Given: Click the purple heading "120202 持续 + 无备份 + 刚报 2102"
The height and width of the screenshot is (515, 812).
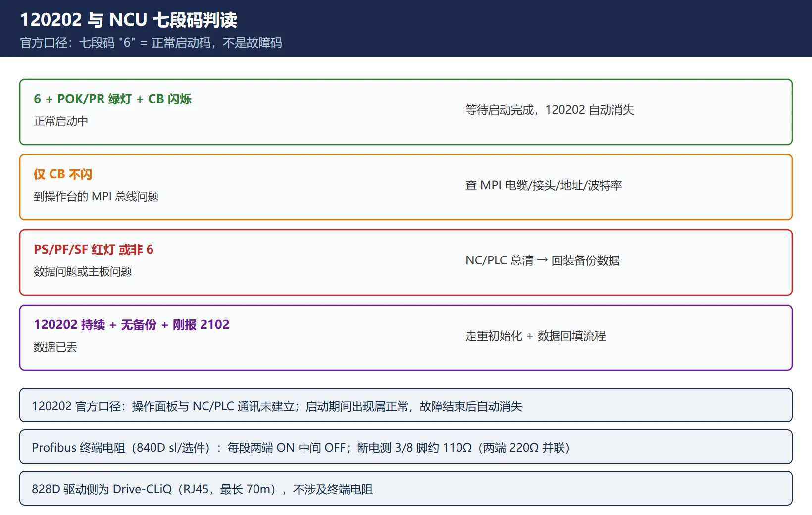Looking at the screenshot, I should tap(131, 325).
